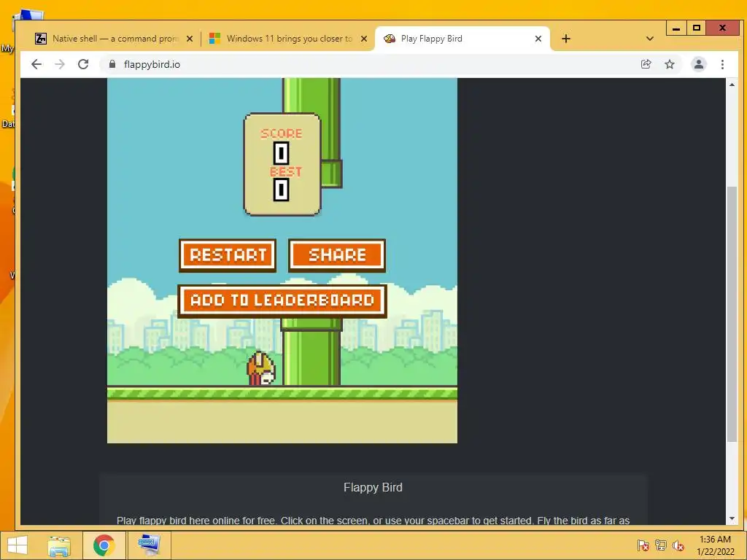Click the muted speaker tray icon

[678, 545]
